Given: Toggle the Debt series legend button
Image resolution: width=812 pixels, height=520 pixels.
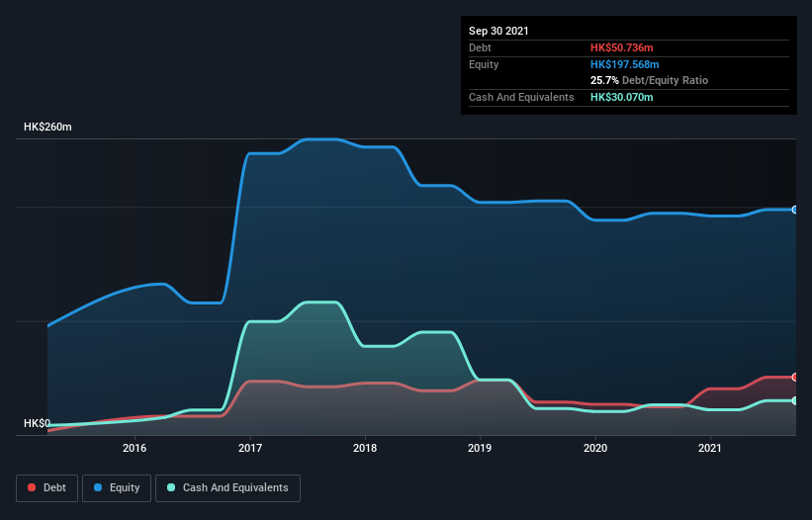Looking at the screenshot, I should [46, 488].
